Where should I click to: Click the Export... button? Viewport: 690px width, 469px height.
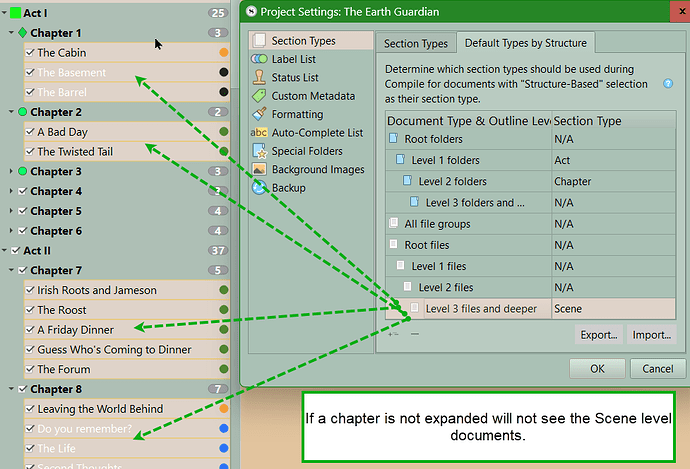pos(600,335)
